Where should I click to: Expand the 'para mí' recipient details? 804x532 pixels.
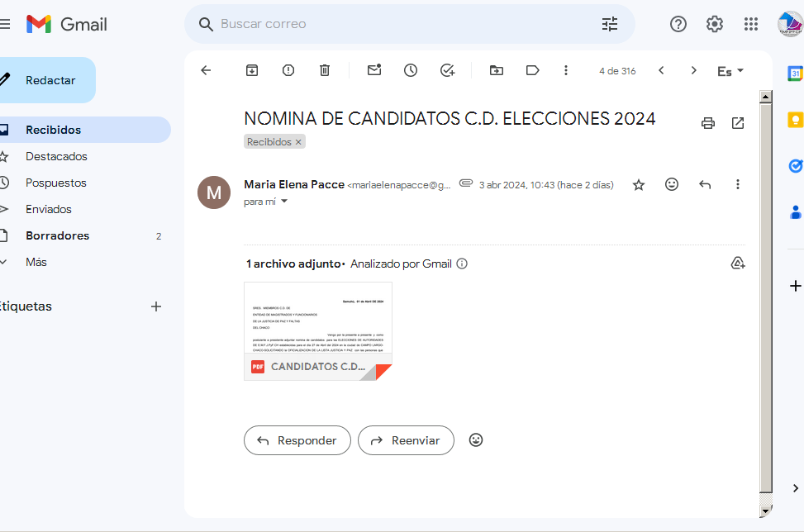tap(284, 202)
